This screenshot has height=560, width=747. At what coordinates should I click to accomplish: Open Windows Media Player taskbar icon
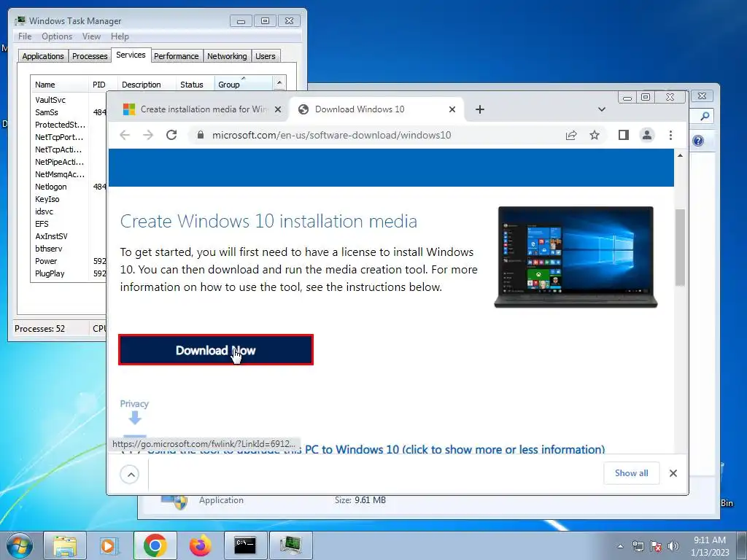click(109, 545)
